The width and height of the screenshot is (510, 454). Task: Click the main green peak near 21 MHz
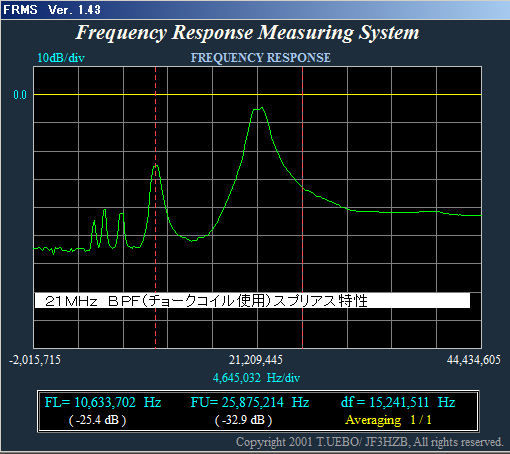[x=258, y=109]
